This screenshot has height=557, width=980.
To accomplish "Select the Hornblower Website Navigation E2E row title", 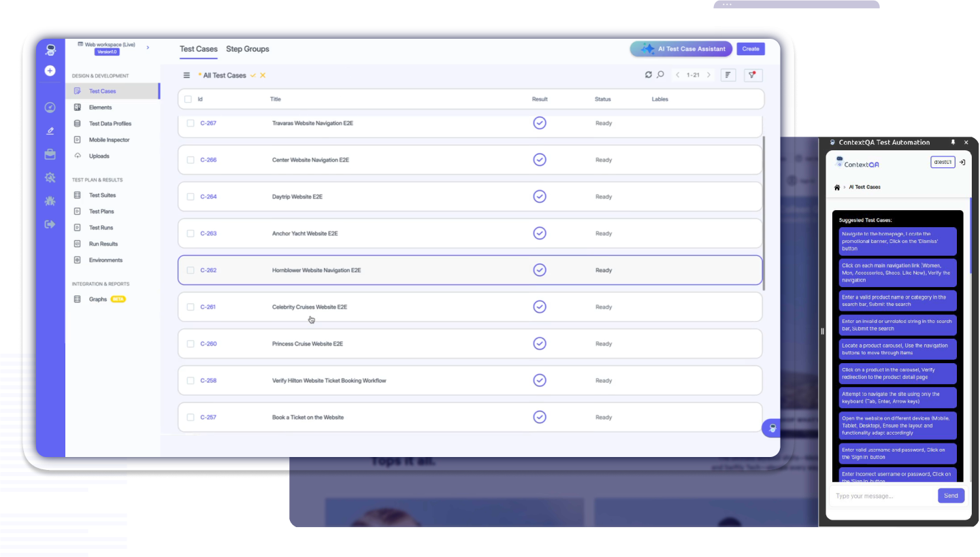I will (316, 270).
